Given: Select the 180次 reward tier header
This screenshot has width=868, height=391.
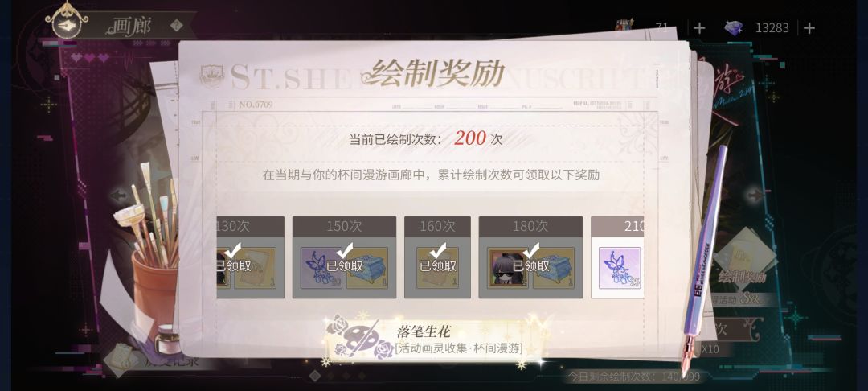Looking at the screenshot, I should point(530,226).
